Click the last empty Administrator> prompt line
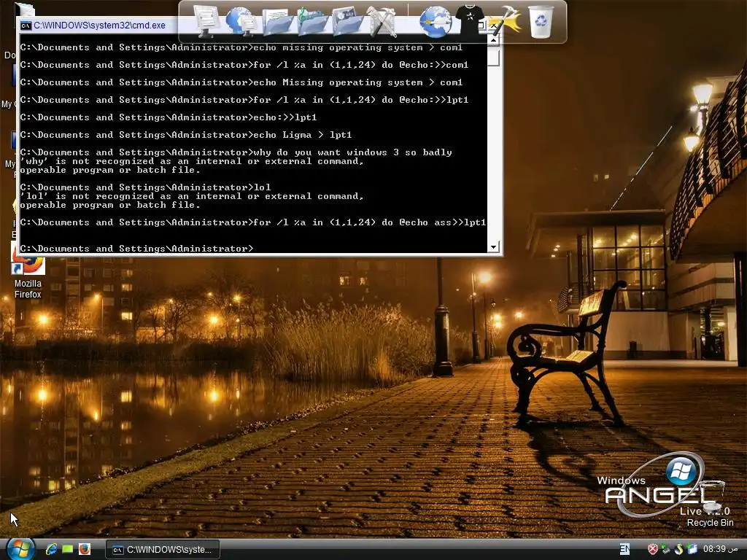The height and width of the screenshot is (560, 747). pos(136,248)
